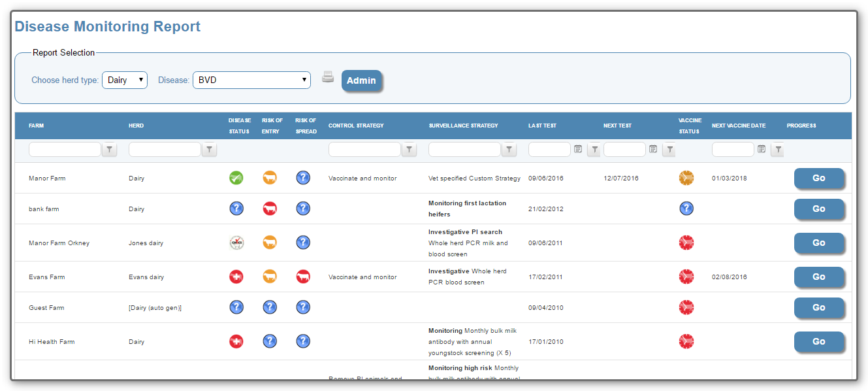The image size is (868, 391).
Task: Click Manor Farm Orkney's orange risk of entry icon
Action: pos(270,243)
